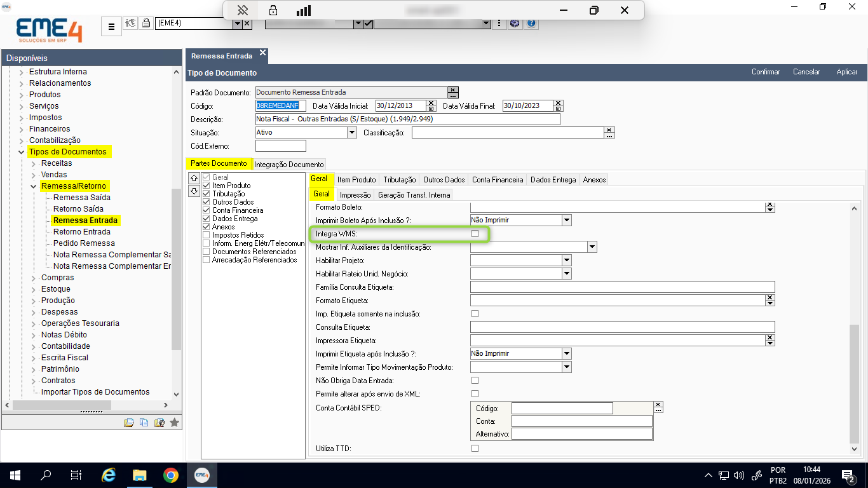Switch to the Integração Documento tab
This screenshot has width=868, height=488.
coord(289,164)
